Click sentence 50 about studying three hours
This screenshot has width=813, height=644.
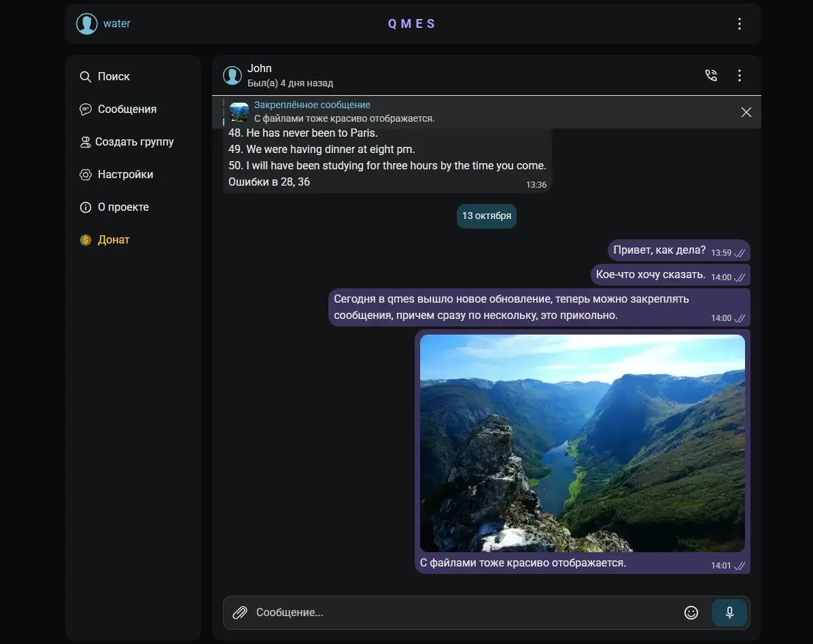(387, 165)
